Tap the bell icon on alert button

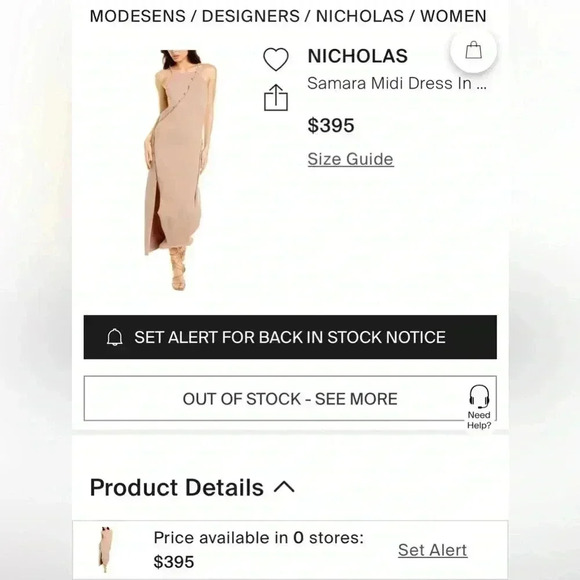point(115,337)
